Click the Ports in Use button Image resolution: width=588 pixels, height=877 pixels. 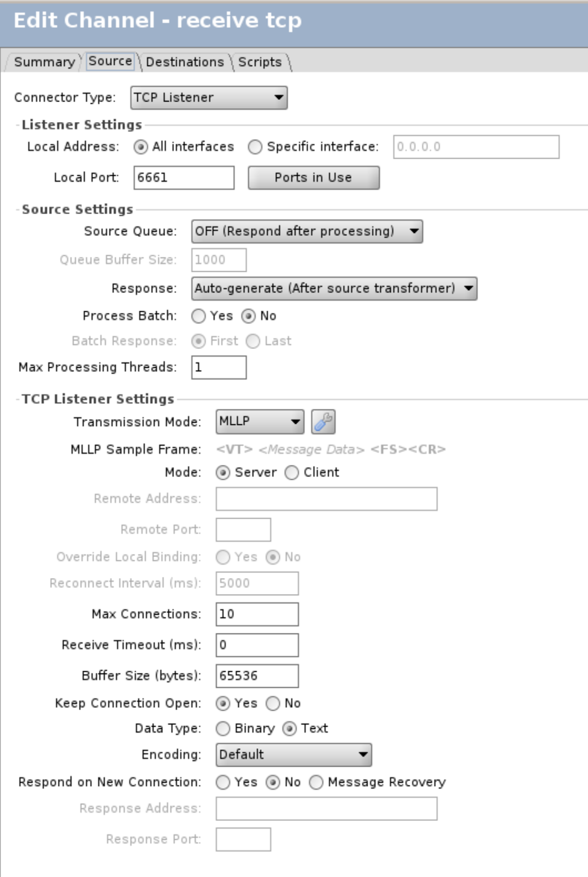tap(313, 178)
